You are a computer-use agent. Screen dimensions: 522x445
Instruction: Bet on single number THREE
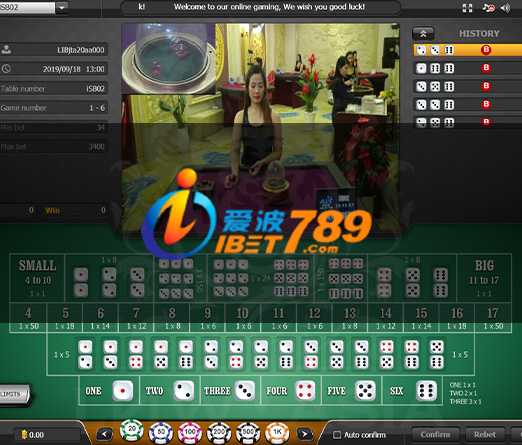click(231, 390)
